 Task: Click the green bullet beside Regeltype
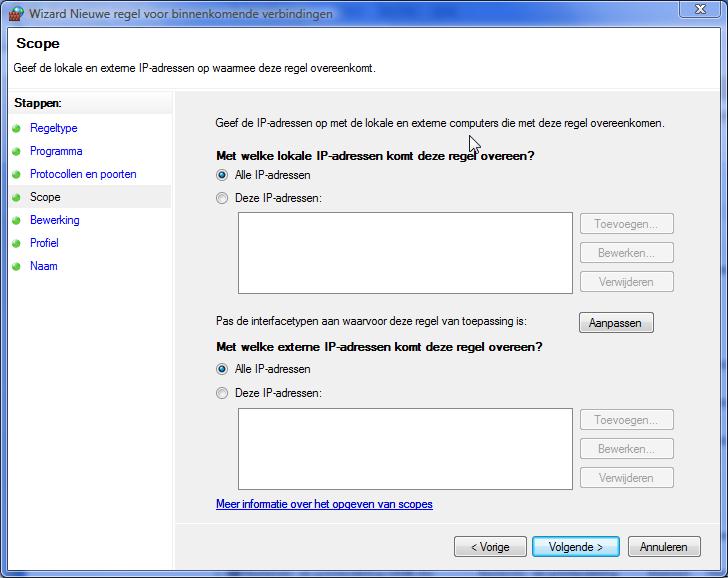point(17,129)
